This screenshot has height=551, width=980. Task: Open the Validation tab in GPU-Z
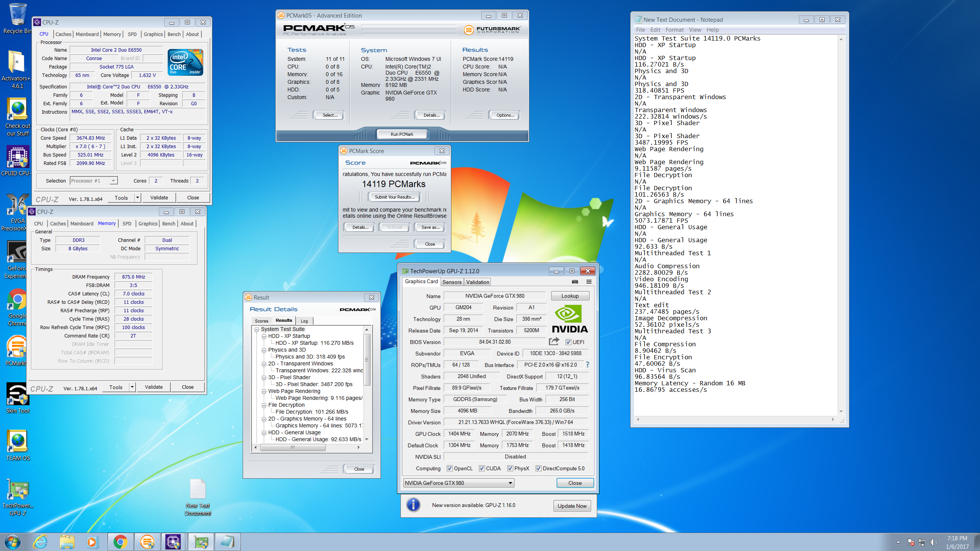click(x=477, y=282)
